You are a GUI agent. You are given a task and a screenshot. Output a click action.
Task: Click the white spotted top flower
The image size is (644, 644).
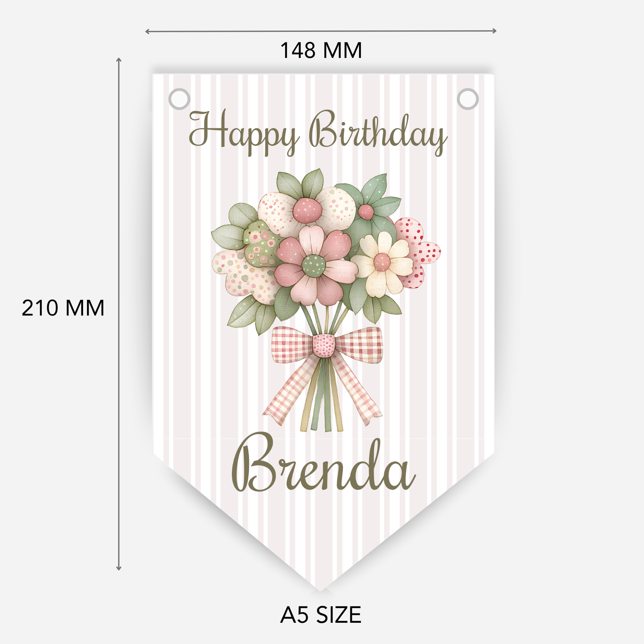[307, 211]
